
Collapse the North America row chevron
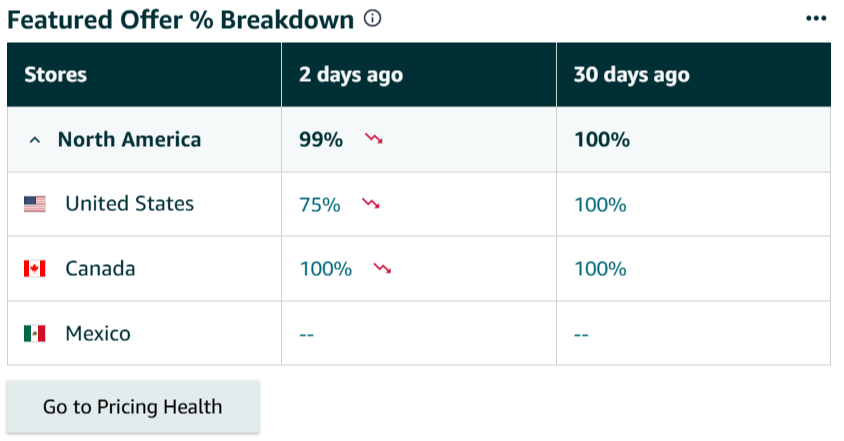[x=35, y=140]
